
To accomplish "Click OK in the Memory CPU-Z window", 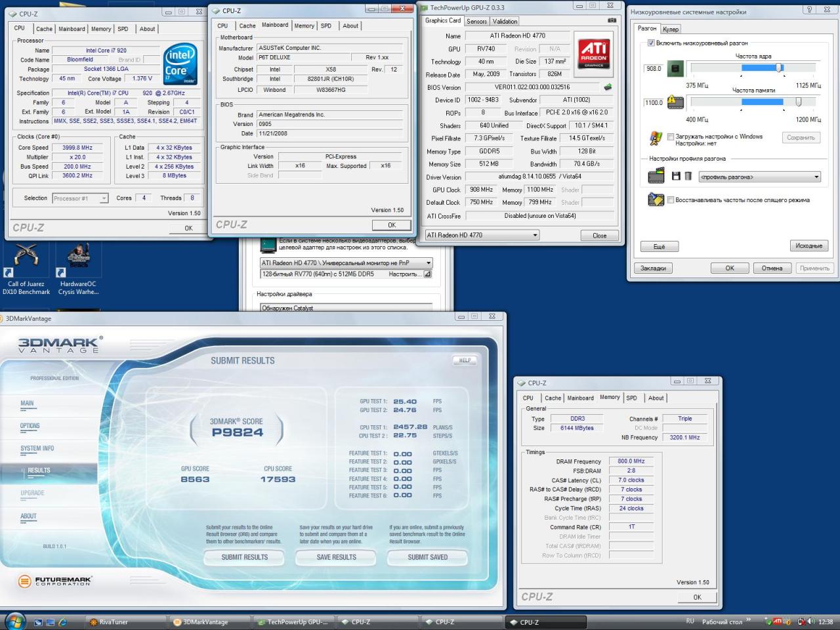I will pos(697,597).
